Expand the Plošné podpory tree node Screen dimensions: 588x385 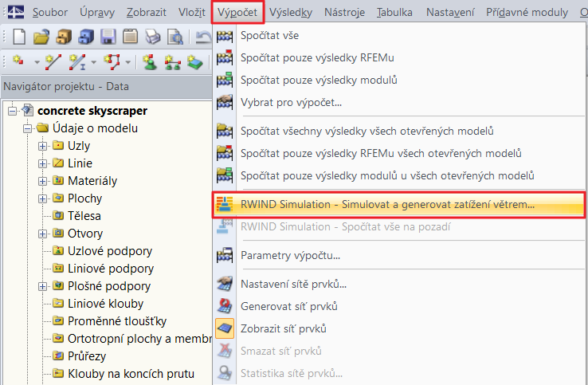42,286
